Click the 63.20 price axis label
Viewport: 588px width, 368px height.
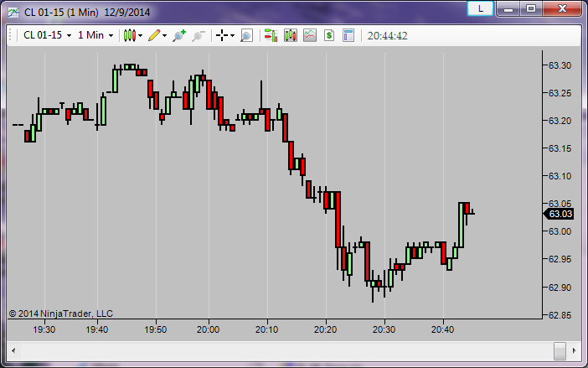560,122
